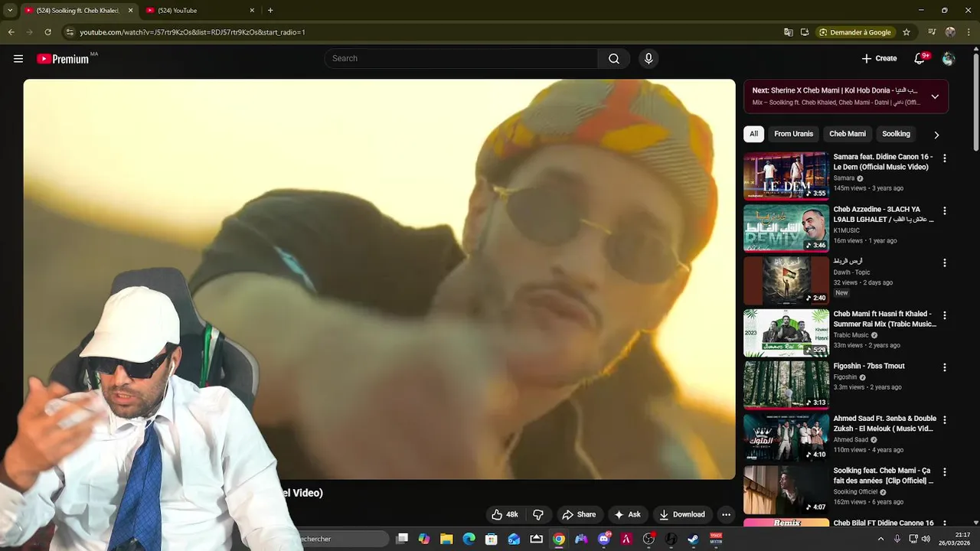
Task: Select the From Uranis chip
Action: [x=793, y=134]
